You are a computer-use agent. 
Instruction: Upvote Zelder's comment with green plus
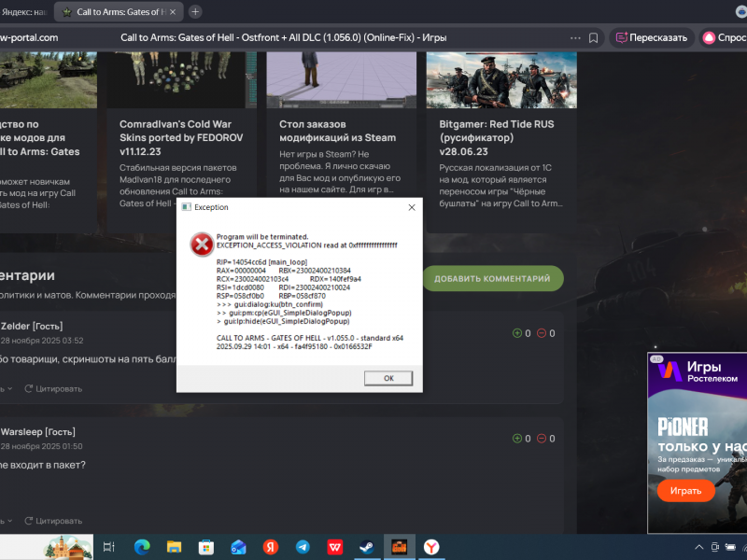coord(516,333)
